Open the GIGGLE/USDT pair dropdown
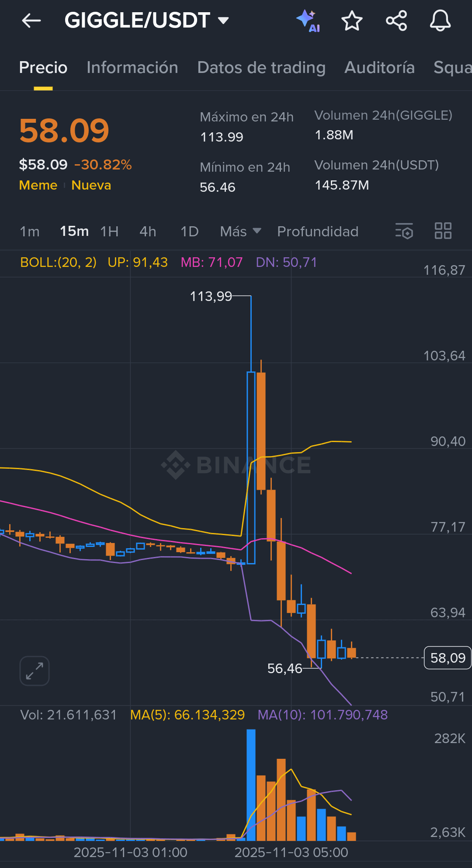 [x=146, y=21]
